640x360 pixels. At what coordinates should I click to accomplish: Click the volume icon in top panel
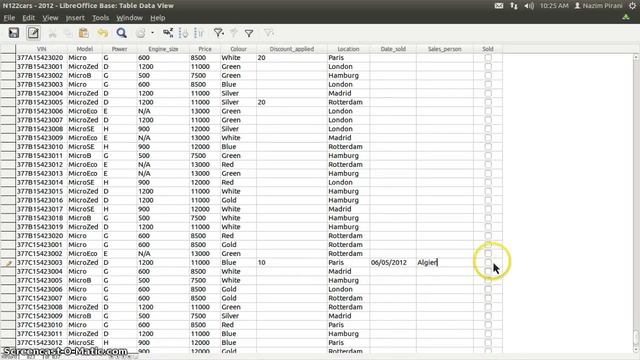point(529,6)
